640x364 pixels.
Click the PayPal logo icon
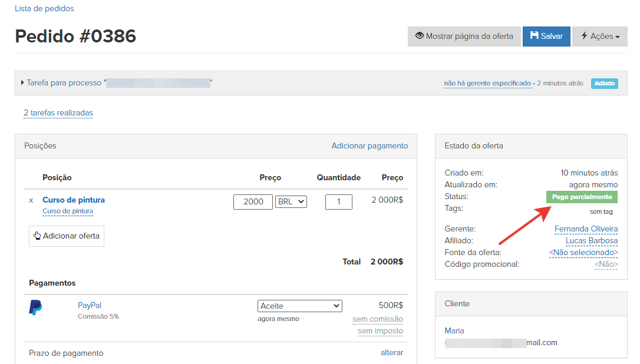(35, 307)
